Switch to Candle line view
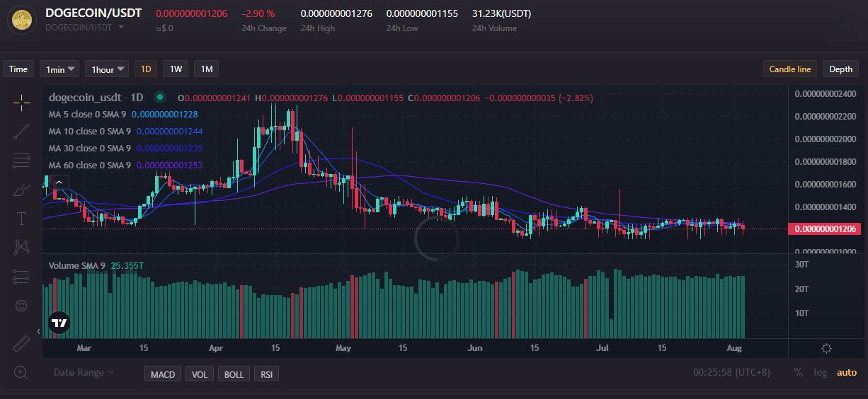Image resolution: width=868 pixels, height=399 pixels. [790, 69]
